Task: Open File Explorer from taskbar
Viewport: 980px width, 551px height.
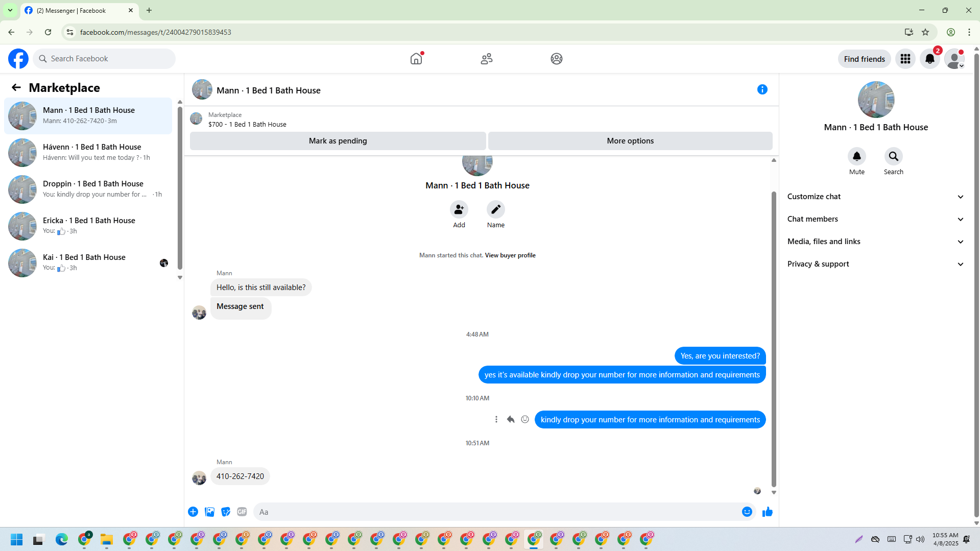Action: tap(106, 539)
